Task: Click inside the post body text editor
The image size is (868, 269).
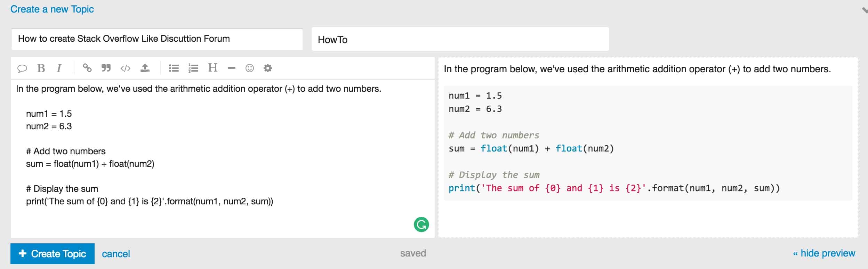Action: pos(223,158)
